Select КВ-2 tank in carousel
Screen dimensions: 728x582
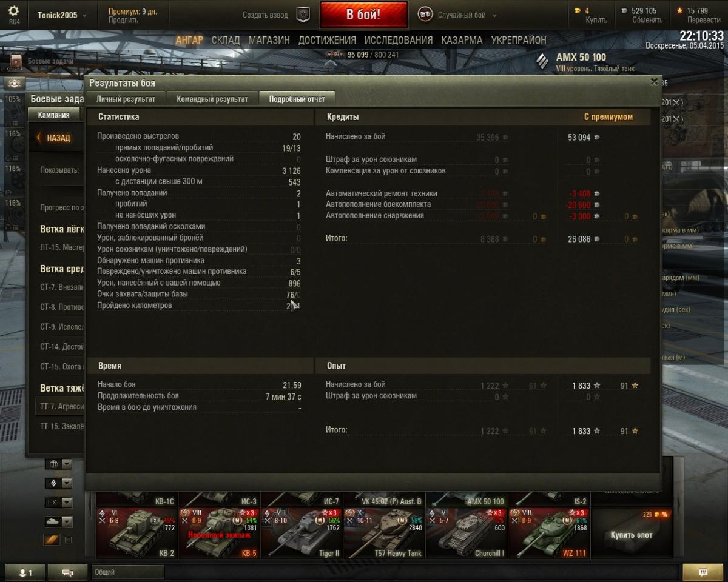[x=136, y=533]
